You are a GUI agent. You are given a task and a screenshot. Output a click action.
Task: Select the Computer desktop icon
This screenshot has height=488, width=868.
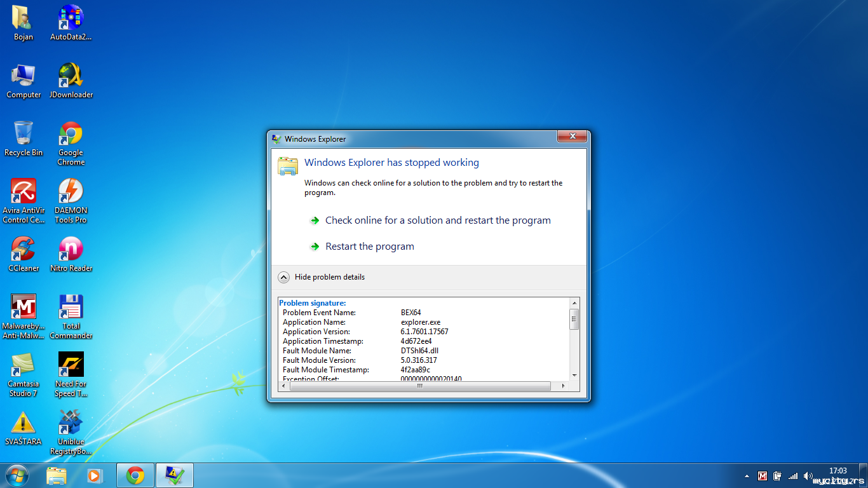24,81
